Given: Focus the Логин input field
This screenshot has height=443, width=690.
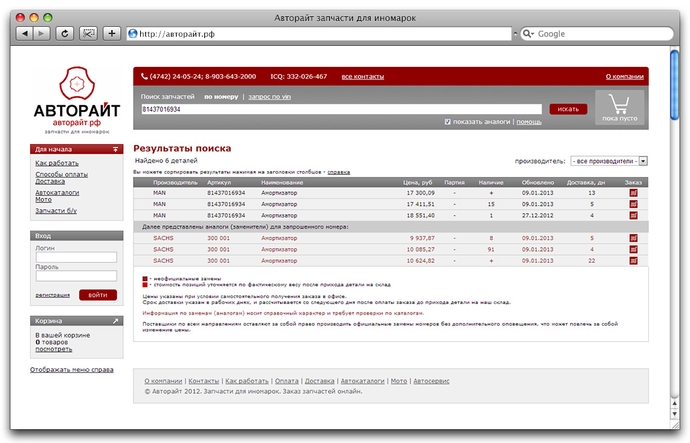Looking at the screenshot, I should (76, 257).
